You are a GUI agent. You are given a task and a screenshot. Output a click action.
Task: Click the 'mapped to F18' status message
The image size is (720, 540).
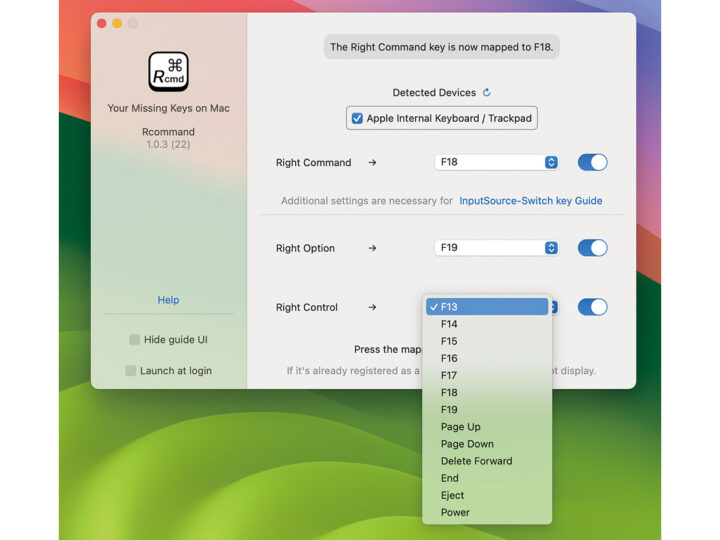click(441, 47)
